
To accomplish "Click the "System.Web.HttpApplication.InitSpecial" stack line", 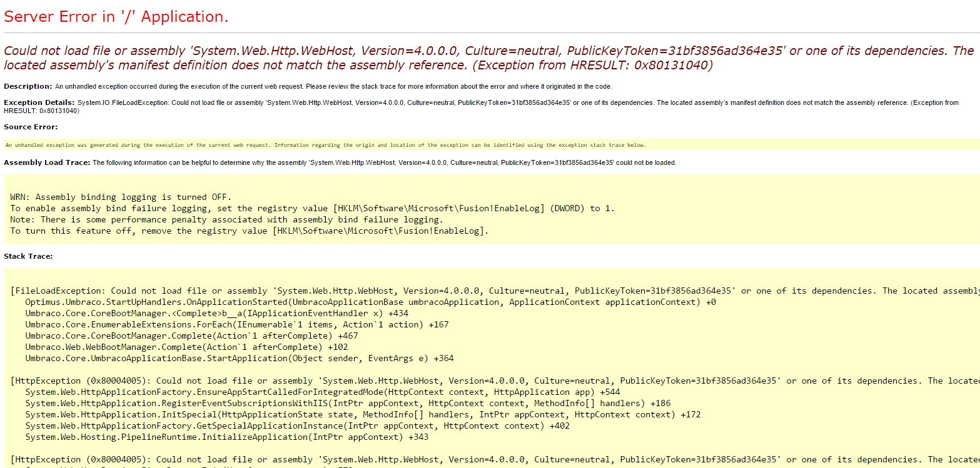I will 363,414.
